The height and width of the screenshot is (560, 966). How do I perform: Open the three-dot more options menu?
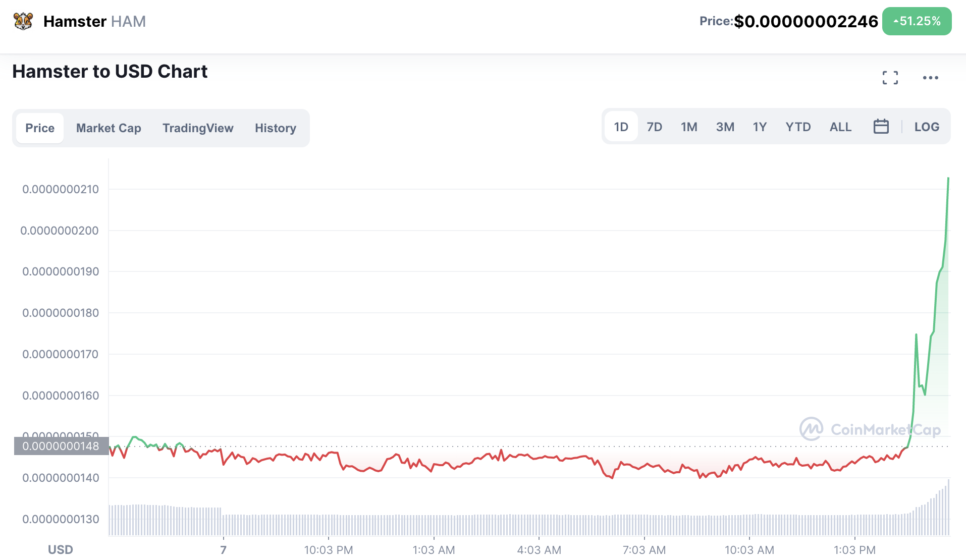coord(931,78)
